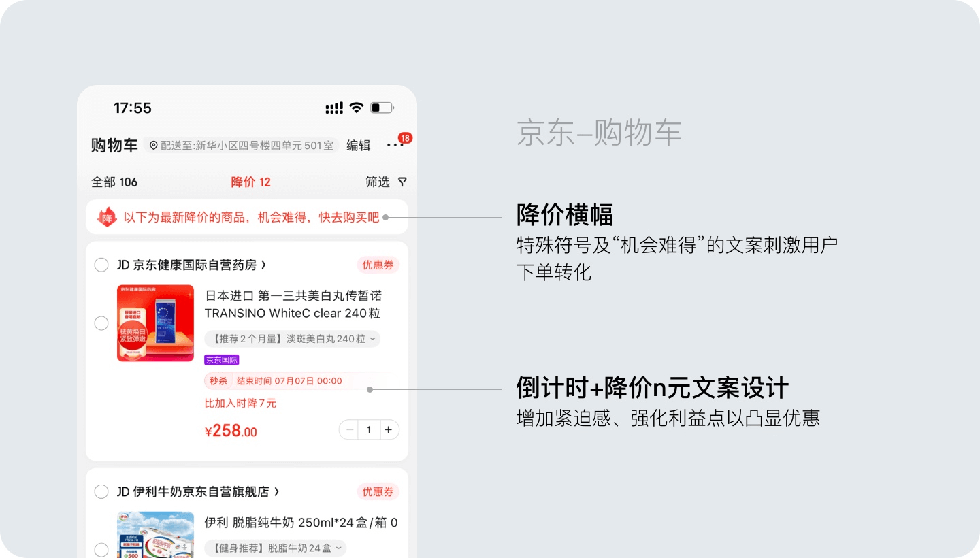Increase quantity with the plus button
This screenshot has width=980, height=558.
[389, 430]
